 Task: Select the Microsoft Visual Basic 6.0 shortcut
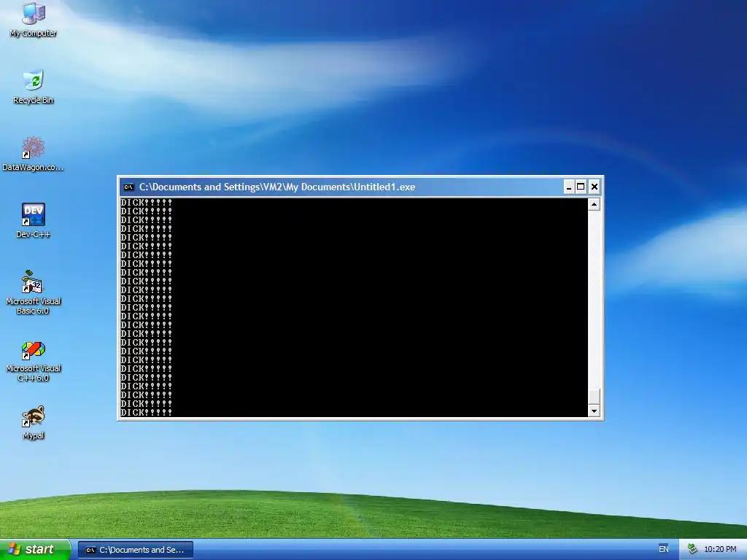[x=33, y=292]
